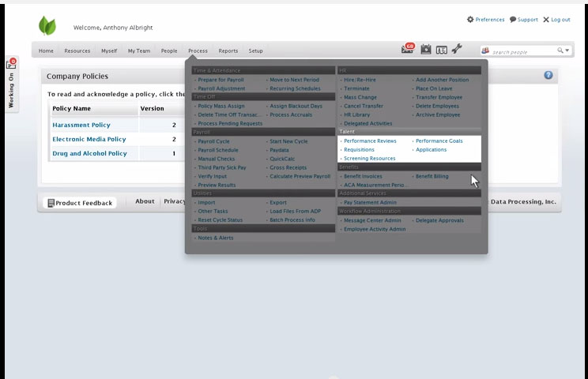The height and width of the screenshot is (379, 588).
Task: Choose Recurring Schedules
Action: (295, 88)
